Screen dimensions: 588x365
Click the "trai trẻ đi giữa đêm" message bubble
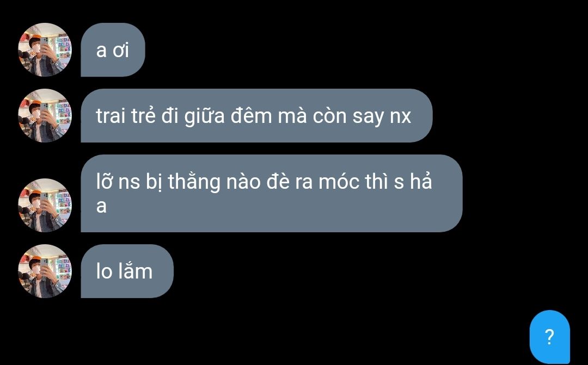256,115
